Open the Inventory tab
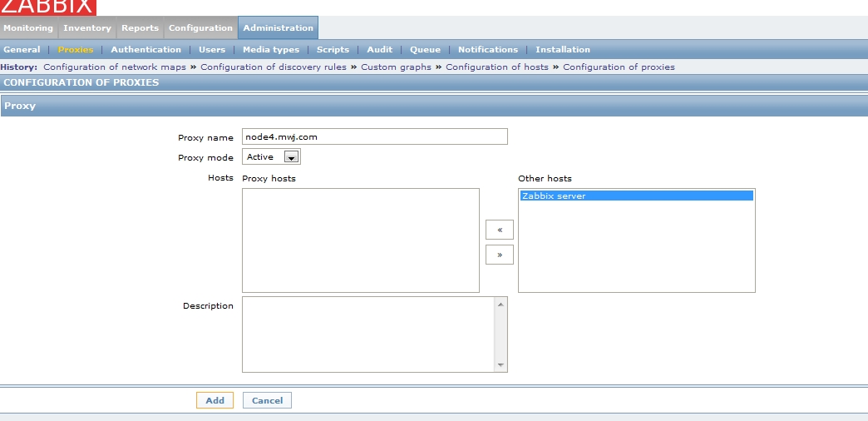Image resolution: width=868 pixels, height=421 pixels. tap(87, 27)
